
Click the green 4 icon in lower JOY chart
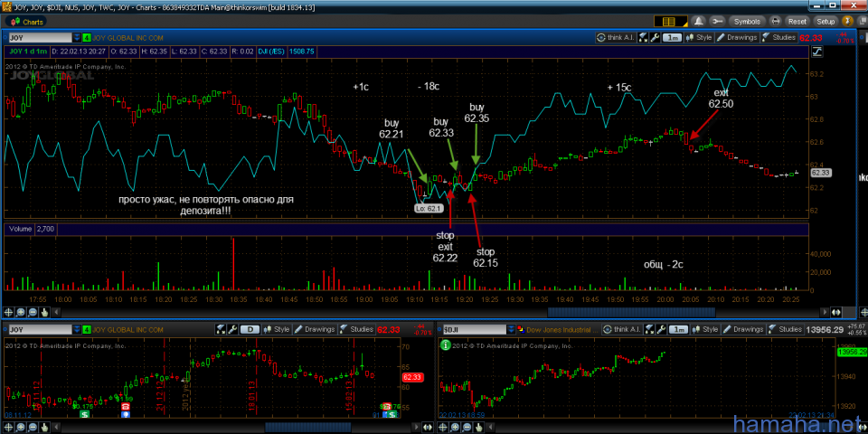point(87,329)
